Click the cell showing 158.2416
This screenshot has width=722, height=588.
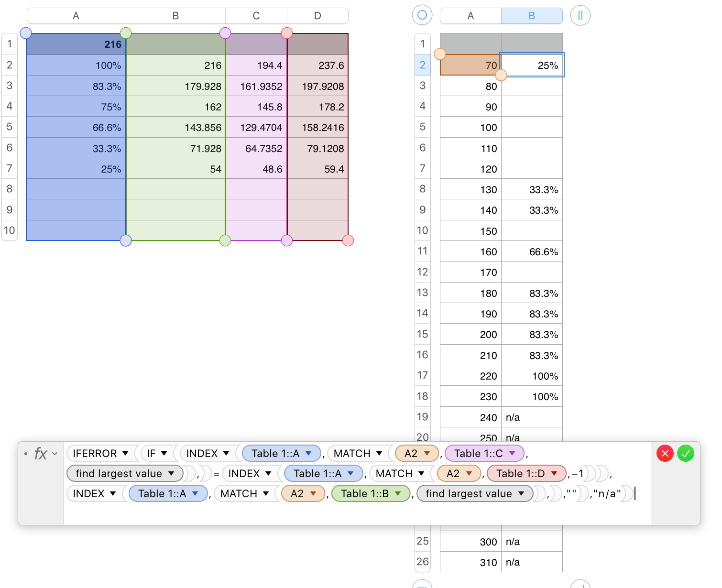click(x=317, y=127)
